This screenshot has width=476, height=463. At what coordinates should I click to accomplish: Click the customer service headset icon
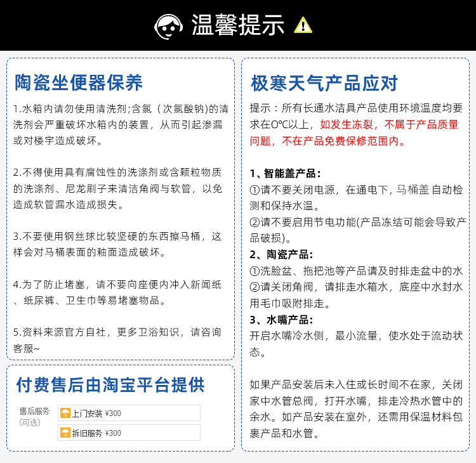(168, 25)
